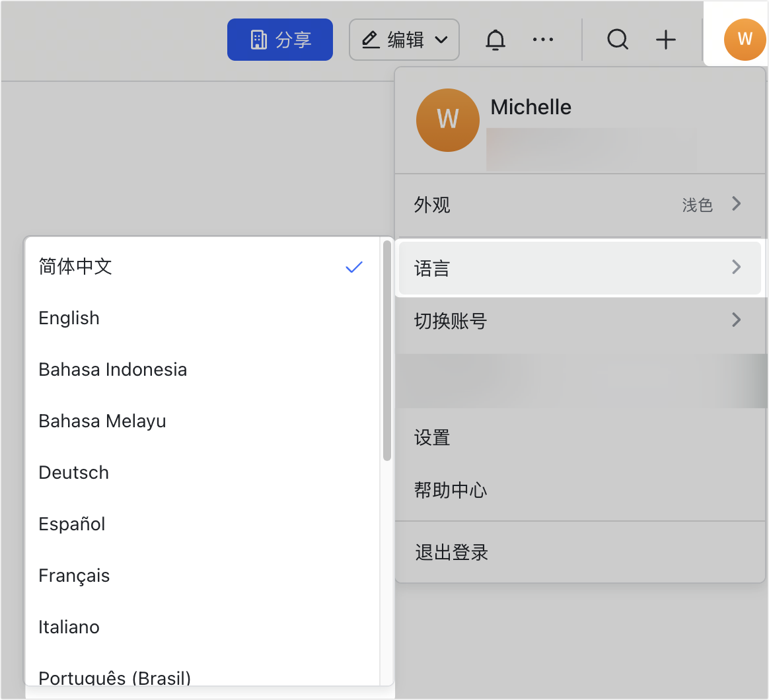Expand the 外观 appearance options
This screenshot has width=769, height=700.
tap(735, 204)
